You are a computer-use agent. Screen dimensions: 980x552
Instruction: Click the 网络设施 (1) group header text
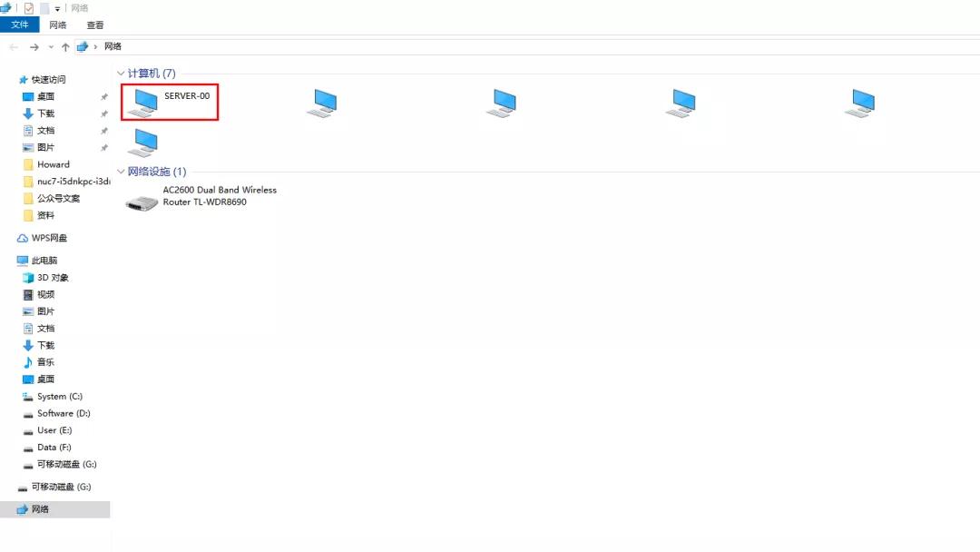pos(157,172)
